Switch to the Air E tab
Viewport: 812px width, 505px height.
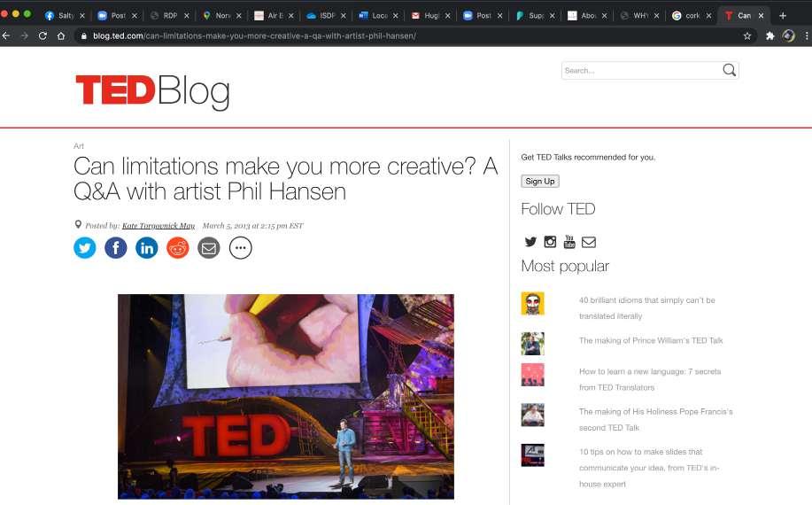tap(274, 16)
